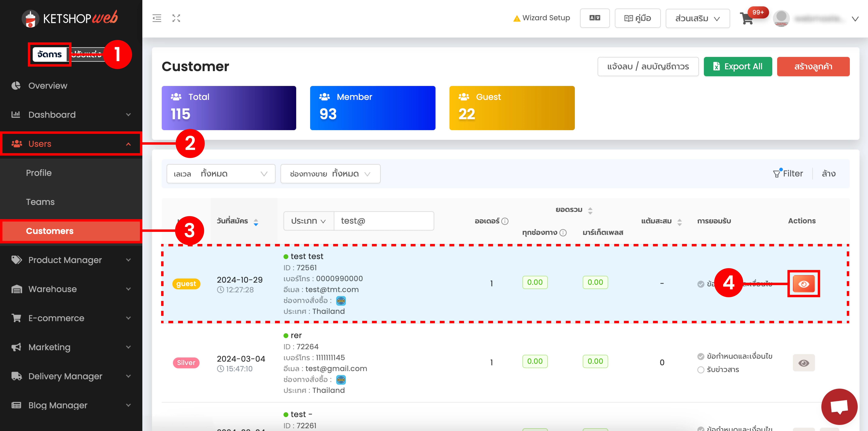Click the ออเดอร์ info icon
The image size is (868, 431).
(x=505, y=221)
